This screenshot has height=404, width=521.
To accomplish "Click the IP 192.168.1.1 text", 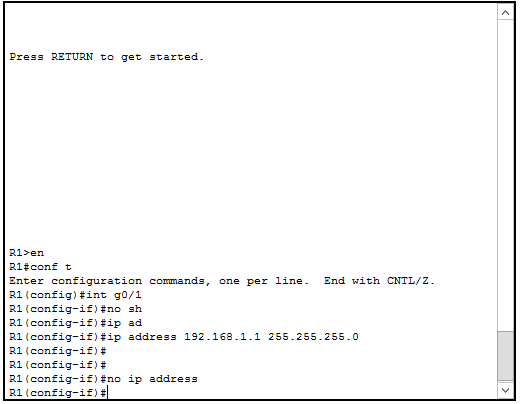I will [222, 337].
